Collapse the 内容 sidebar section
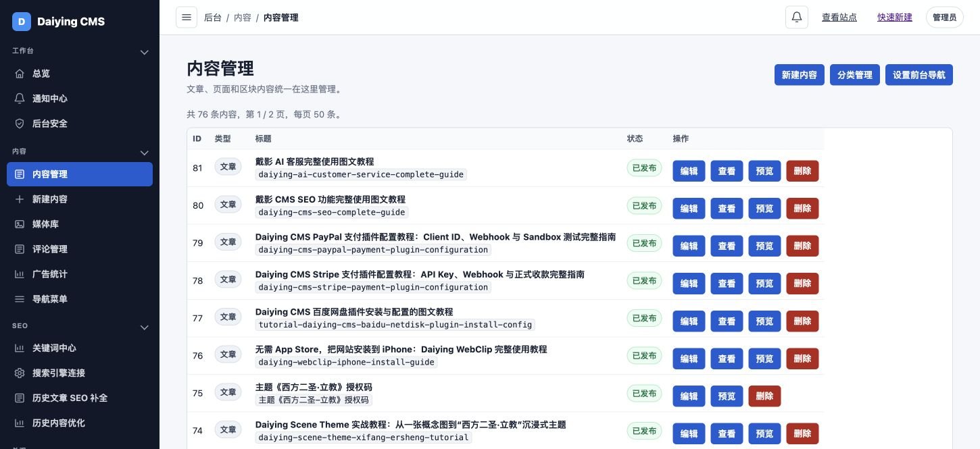980x449 pixels. (x=144, y=153)
